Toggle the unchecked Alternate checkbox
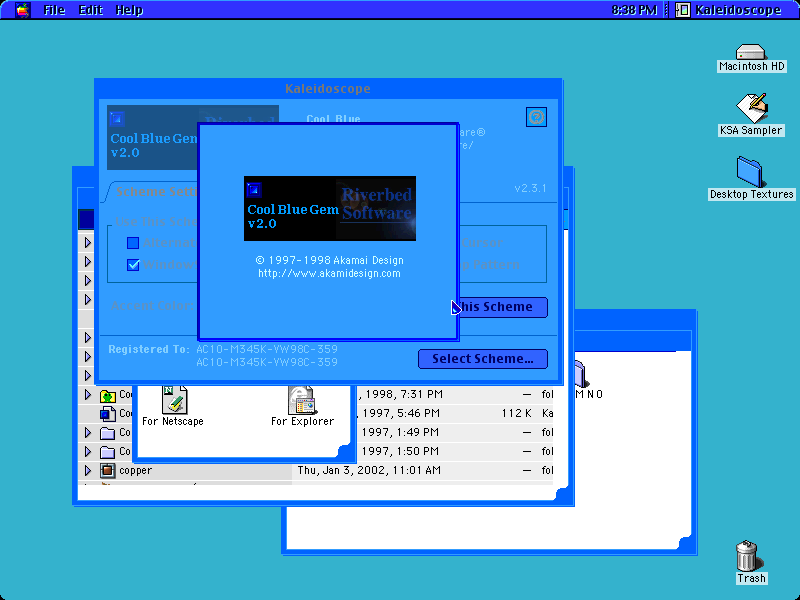 click(x=133, y=243)
